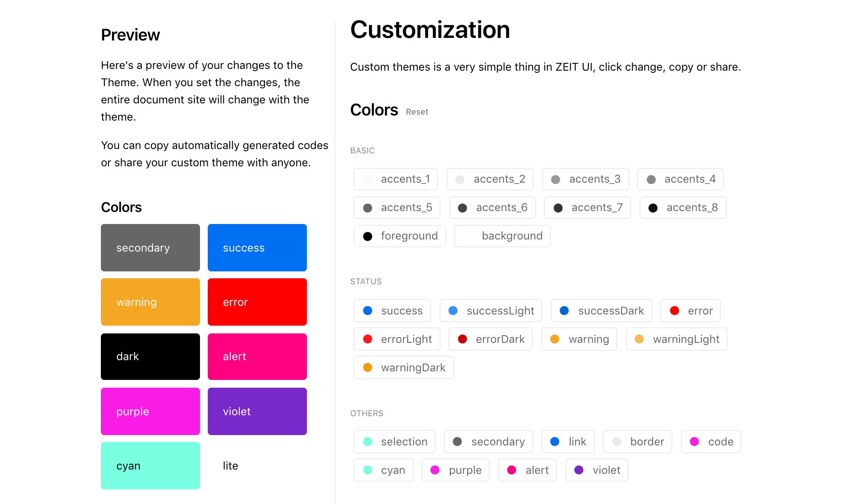Select the successLight color option
850x504 pixels.
(x=491, y=311)
